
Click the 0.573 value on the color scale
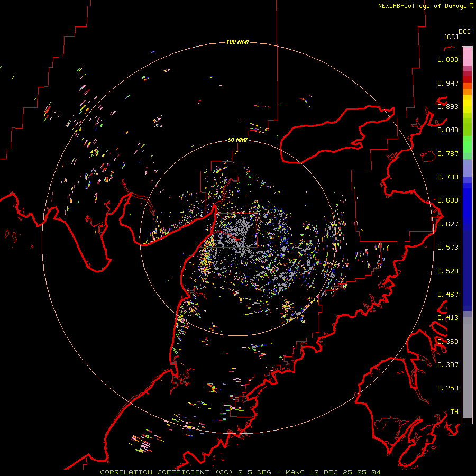(x=448, y=248)
